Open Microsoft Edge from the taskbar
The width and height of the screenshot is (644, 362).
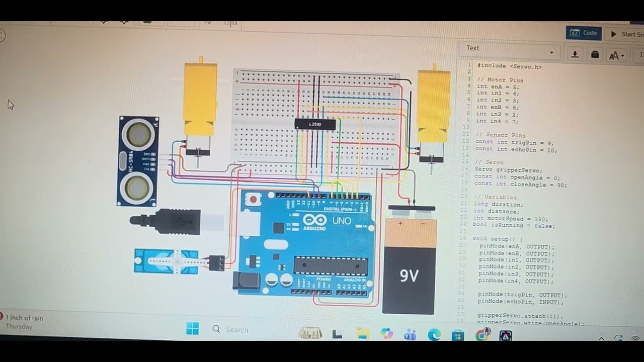[x=434, y=334]
